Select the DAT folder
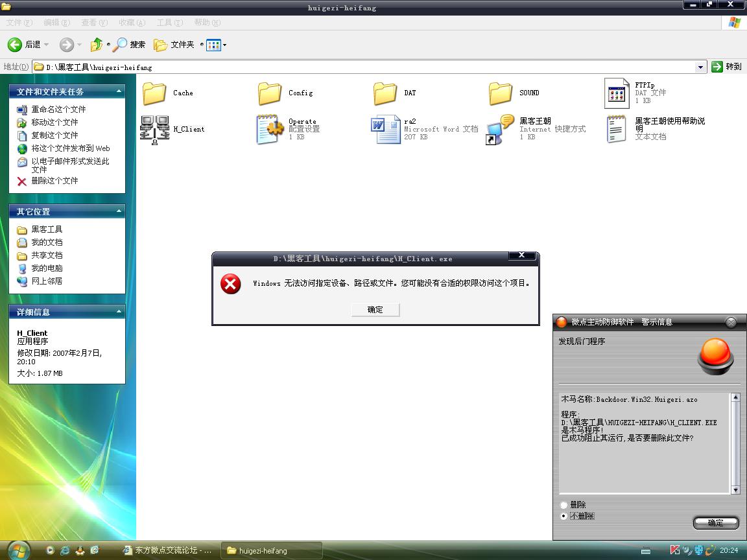Viewport: 747px width, 560px height. (394, 93)
